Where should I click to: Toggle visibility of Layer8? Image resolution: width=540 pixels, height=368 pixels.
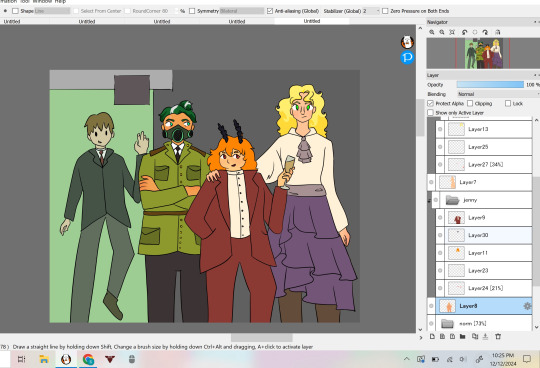[431, 306]
